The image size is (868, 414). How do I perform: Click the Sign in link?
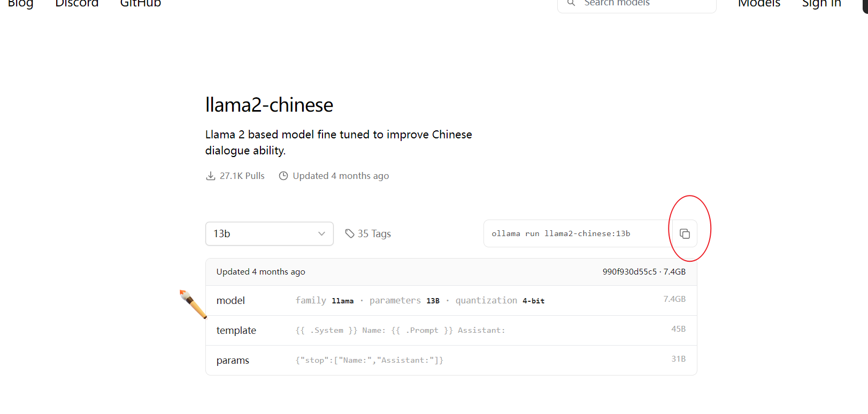click(821, 3)
